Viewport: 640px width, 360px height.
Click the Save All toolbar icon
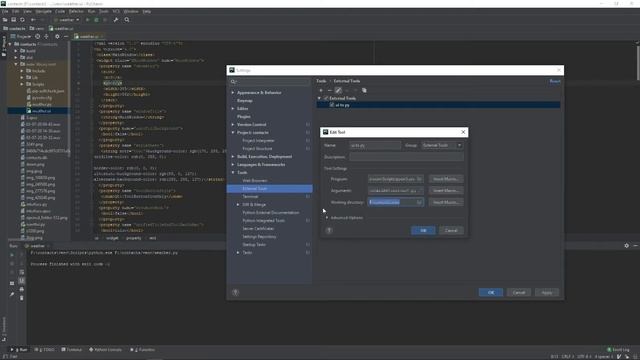pos(13,20)
